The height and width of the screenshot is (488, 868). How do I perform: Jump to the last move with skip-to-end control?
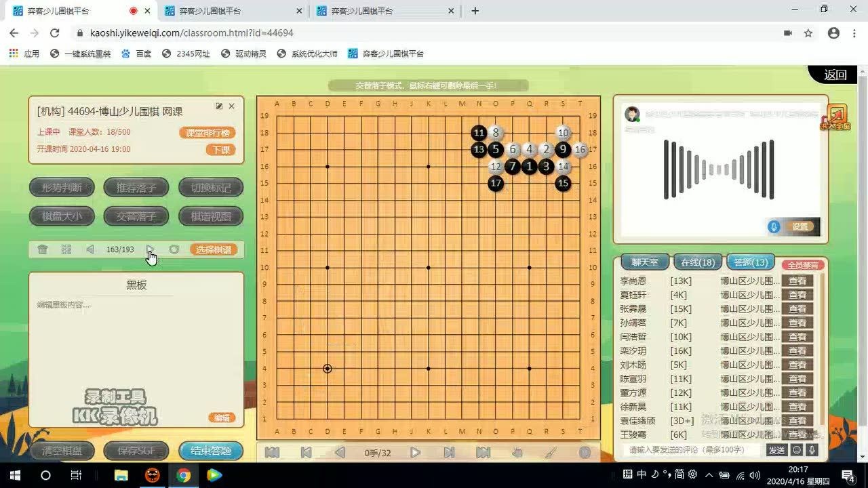(483, 452)
